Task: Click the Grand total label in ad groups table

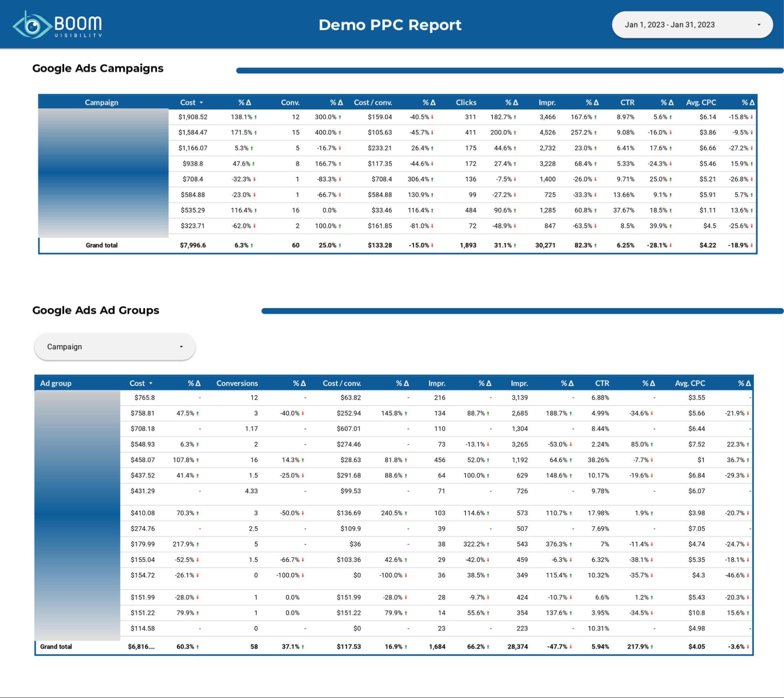Action: point(56,647)
